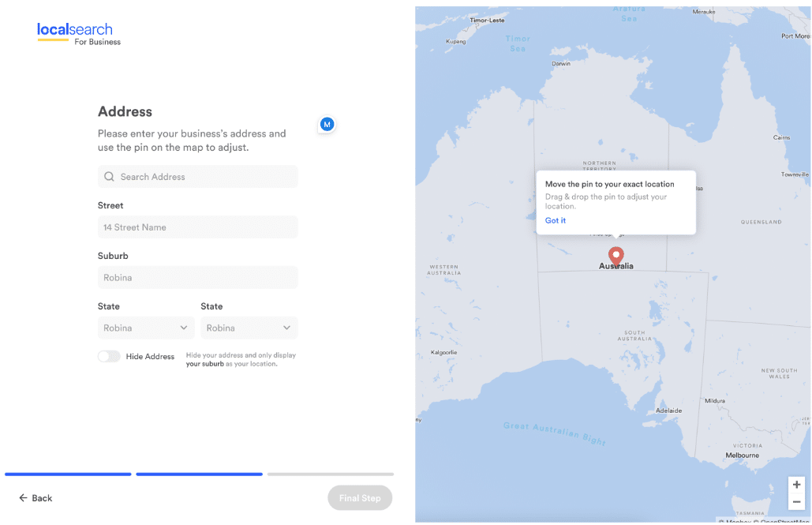Screen dimensions: 812x525
Task: Click the magnifying glass search icon
Action: coord(109,176)
